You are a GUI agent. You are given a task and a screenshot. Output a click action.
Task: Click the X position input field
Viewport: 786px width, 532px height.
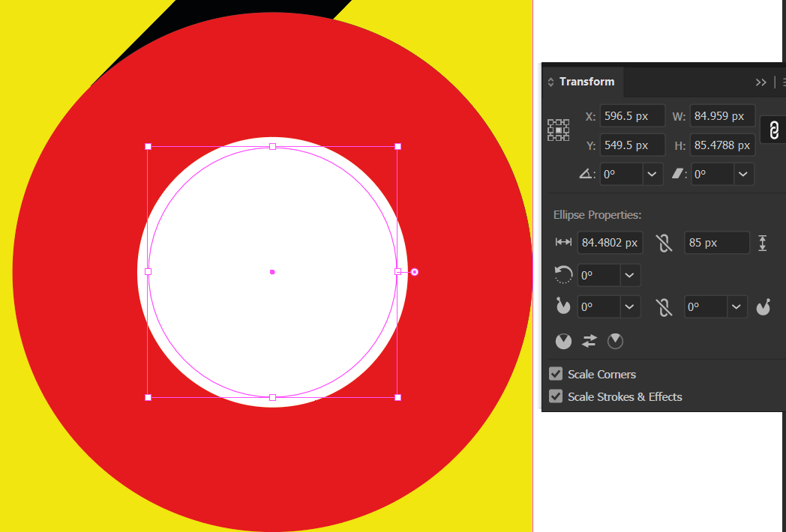click(x=632, y=115)
